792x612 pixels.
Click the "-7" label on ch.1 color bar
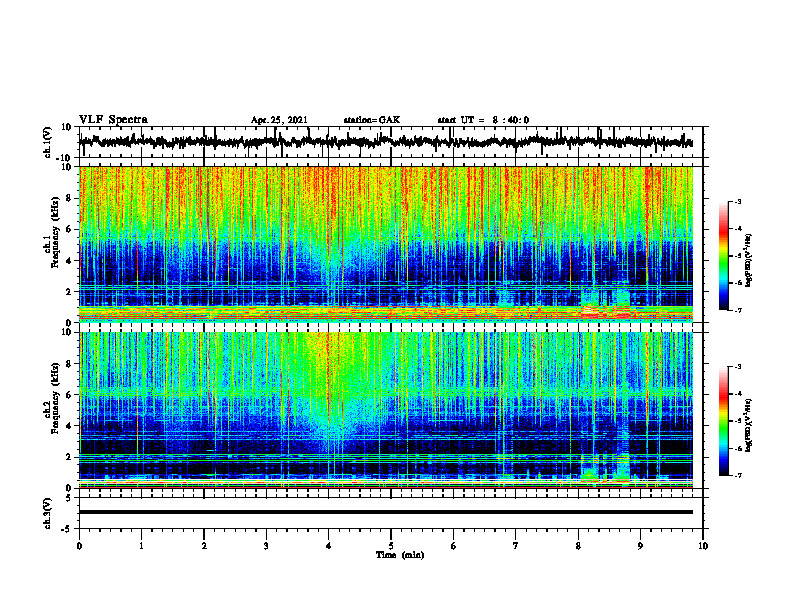738,310
